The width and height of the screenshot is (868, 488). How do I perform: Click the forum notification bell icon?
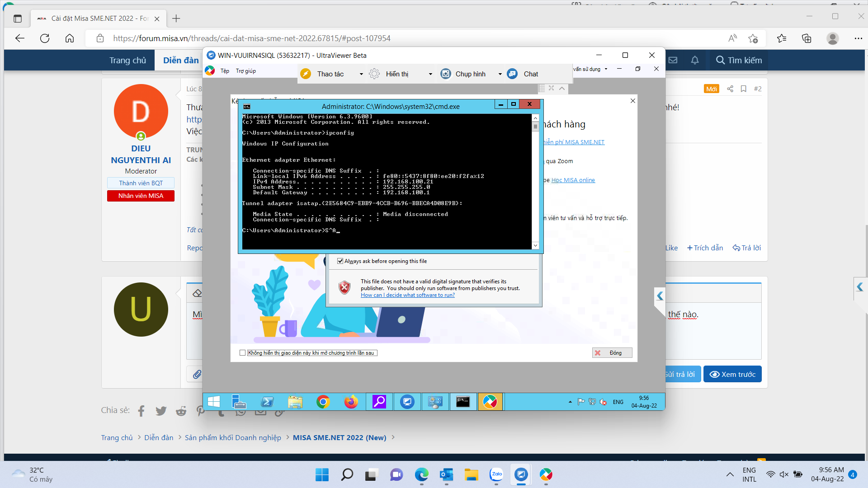(695, 60)
